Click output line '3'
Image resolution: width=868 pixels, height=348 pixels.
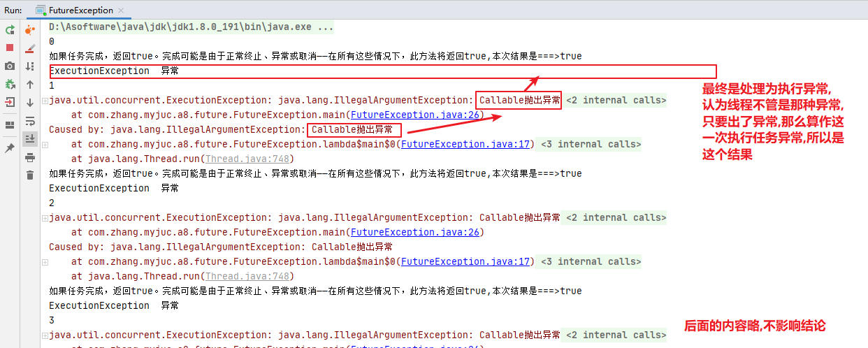(x=52, y=320)
